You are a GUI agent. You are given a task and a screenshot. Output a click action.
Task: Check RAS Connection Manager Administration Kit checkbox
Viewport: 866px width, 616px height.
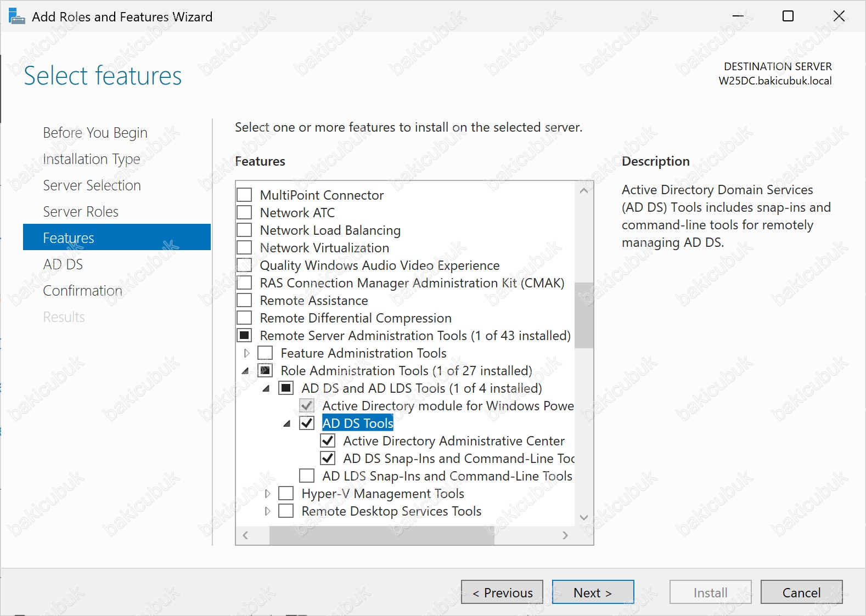coord(244,282)
